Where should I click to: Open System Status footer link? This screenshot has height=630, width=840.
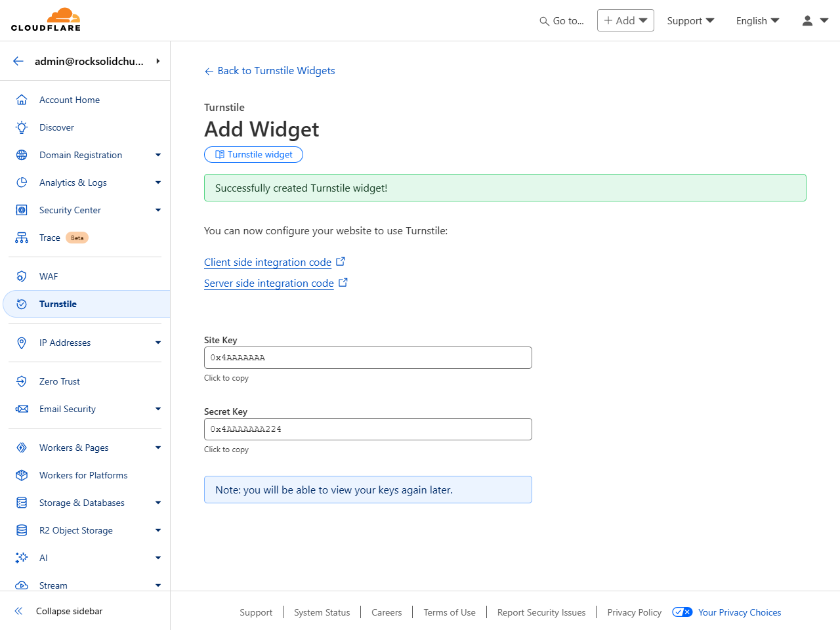(322, 612)
